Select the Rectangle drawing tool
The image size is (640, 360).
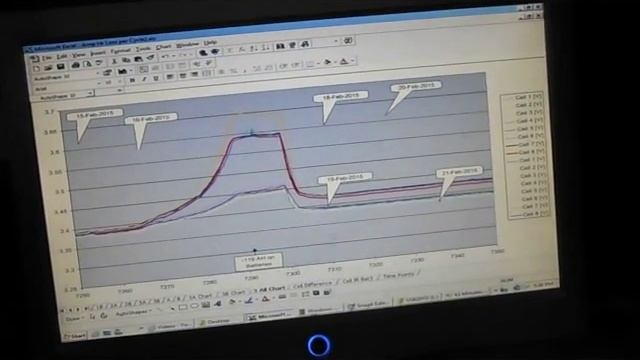point(183,307)
